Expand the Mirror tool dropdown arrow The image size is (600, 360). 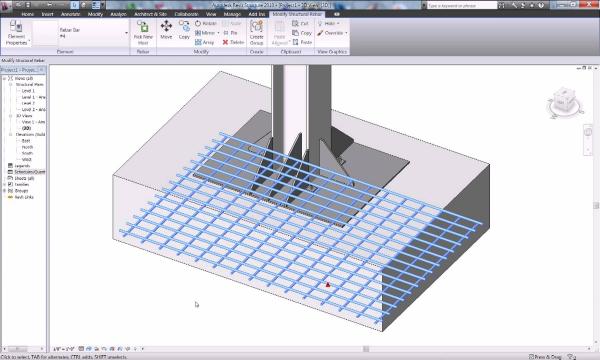218,33
